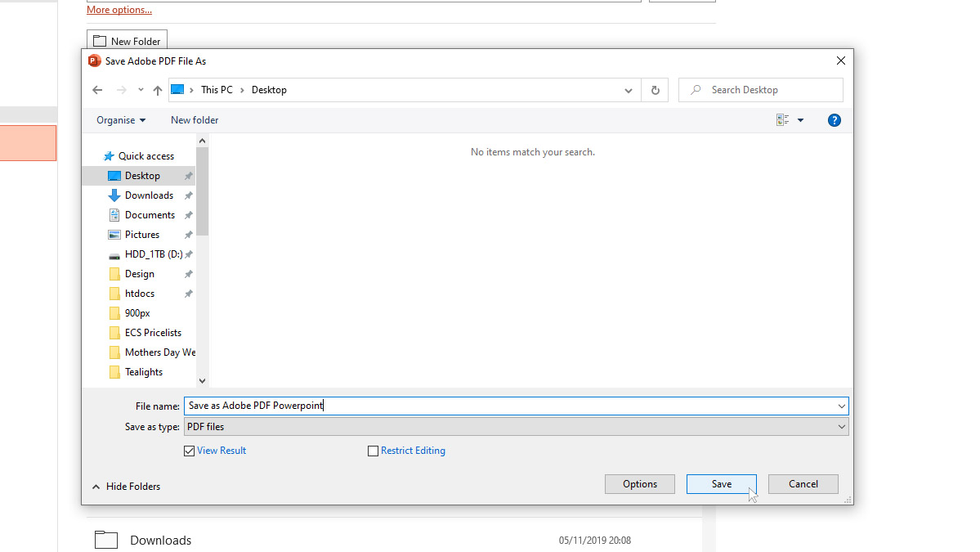The height and width of the screenshot is (552, 980).
Task: Click the blue Help question mark icon
Action: (x=834, y=119)
